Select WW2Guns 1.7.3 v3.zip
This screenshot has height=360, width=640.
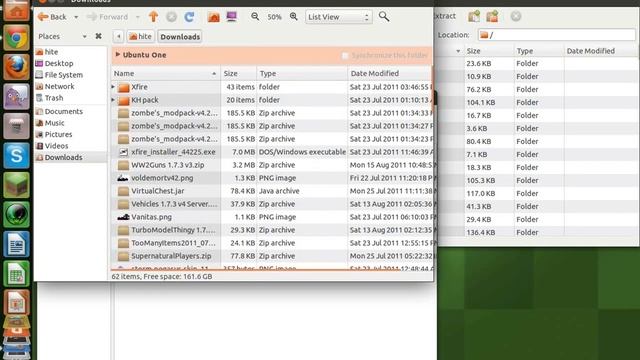(271, 165)
